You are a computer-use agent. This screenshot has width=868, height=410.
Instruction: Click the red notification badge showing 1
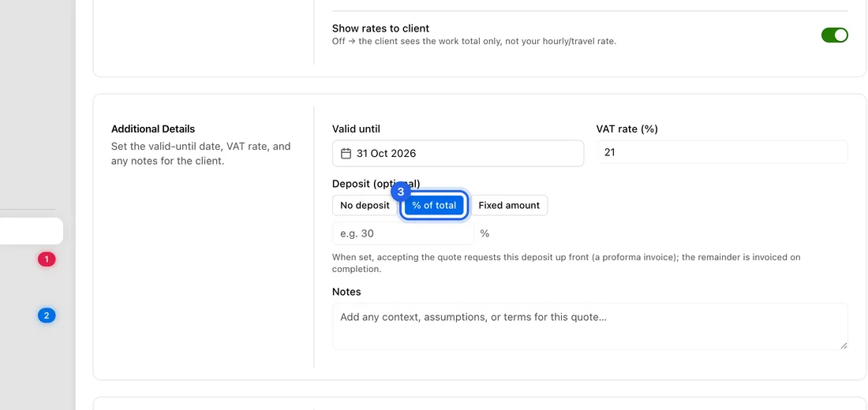[x=47, y=259]
